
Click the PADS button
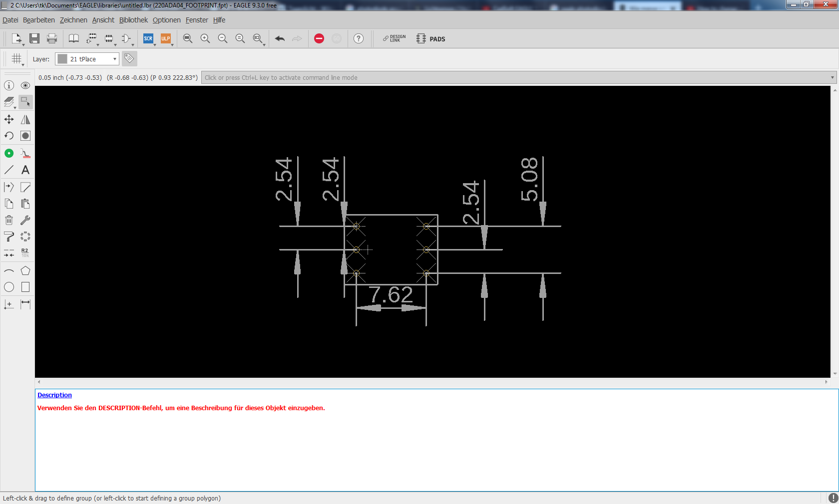pos(430,38)
